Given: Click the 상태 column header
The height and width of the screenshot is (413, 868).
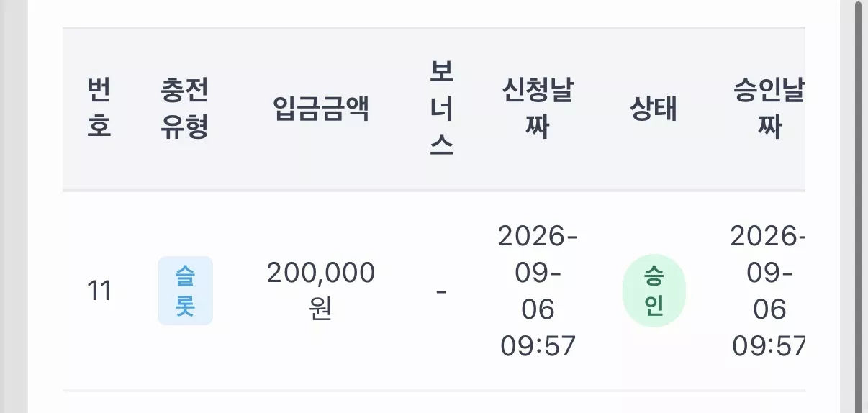Looking at the screenshot, I should pyautogui.click(x=654, y=109).
